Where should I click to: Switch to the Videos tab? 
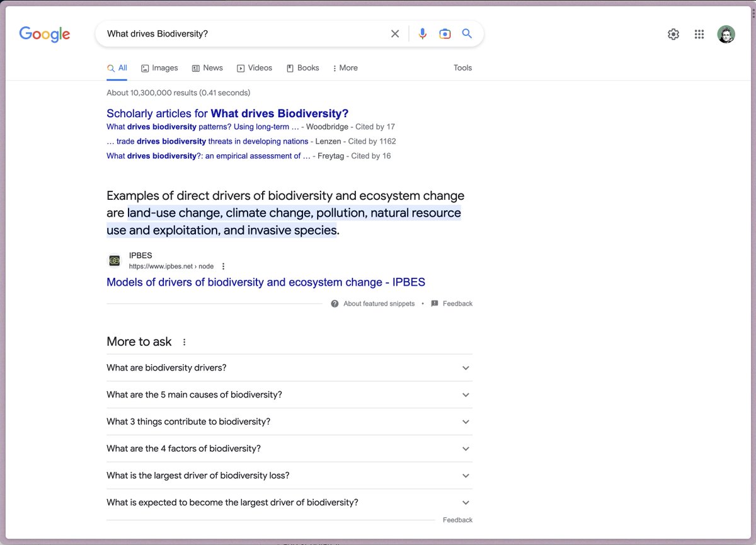[255, 68]
